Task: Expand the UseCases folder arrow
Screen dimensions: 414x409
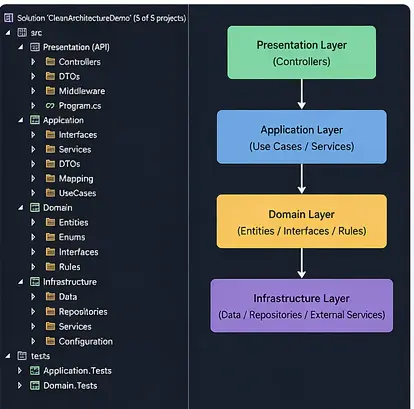Action: pyautogui.click(x=33, y=193)
